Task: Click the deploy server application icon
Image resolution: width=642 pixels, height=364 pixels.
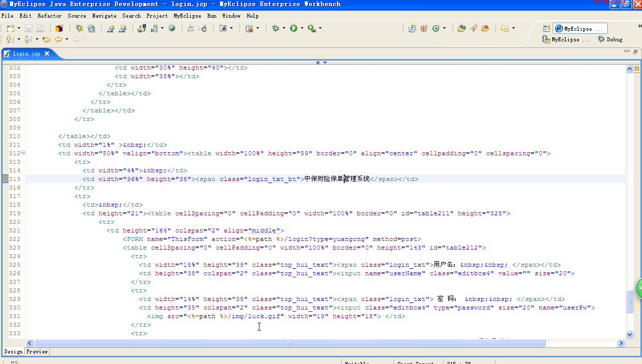Action: tap(142, 28)
